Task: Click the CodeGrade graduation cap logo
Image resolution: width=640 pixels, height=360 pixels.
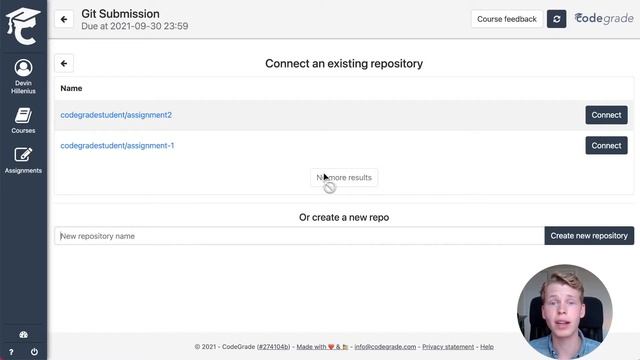Action: pyautogui.click(x=23, y=26)
